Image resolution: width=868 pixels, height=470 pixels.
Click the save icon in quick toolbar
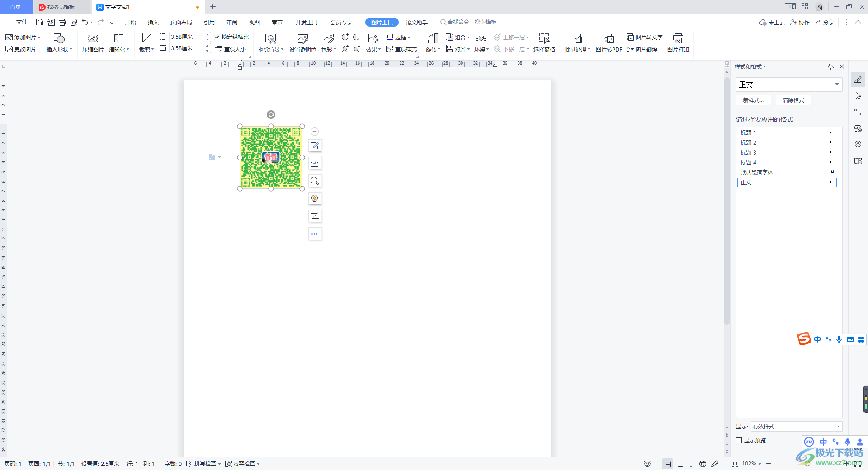click(x=39, y=22)
